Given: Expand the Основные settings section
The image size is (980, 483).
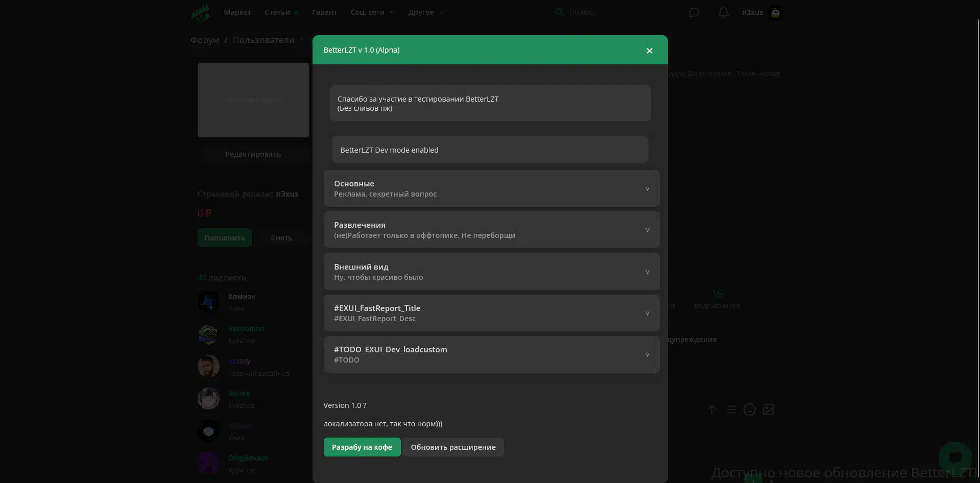Looking at the screenshot, I should pyautogui.click(x=491, y=188).
